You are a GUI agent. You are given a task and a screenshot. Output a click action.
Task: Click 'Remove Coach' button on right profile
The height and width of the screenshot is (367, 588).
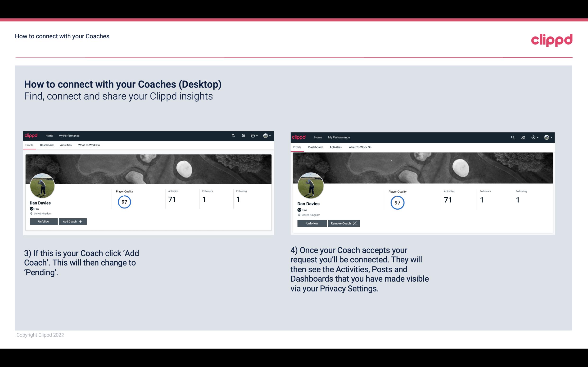pyautogui.click(x=344, y=223)
